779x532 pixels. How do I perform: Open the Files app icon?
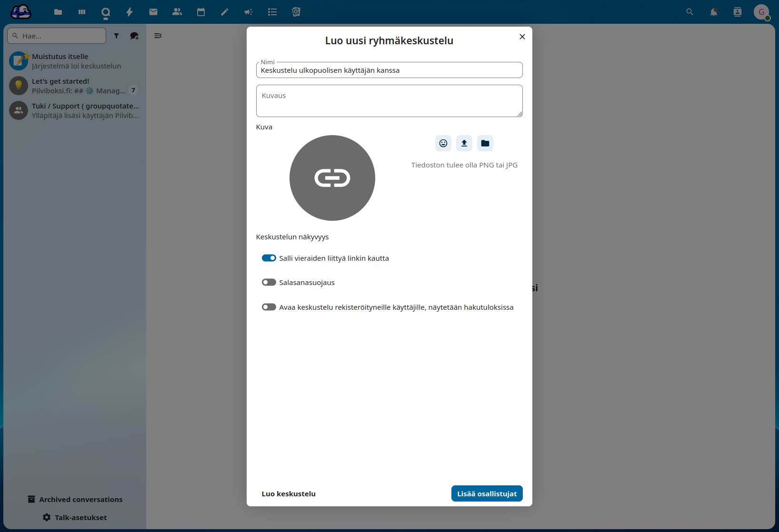[58, 12]
